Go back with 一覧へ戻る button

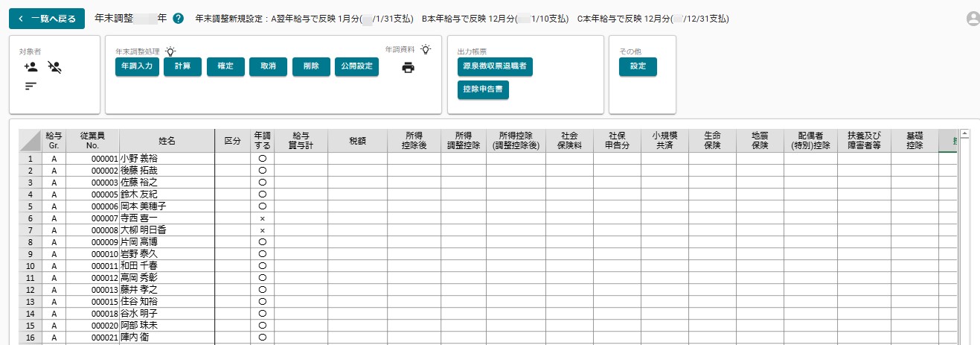[47, 19]
